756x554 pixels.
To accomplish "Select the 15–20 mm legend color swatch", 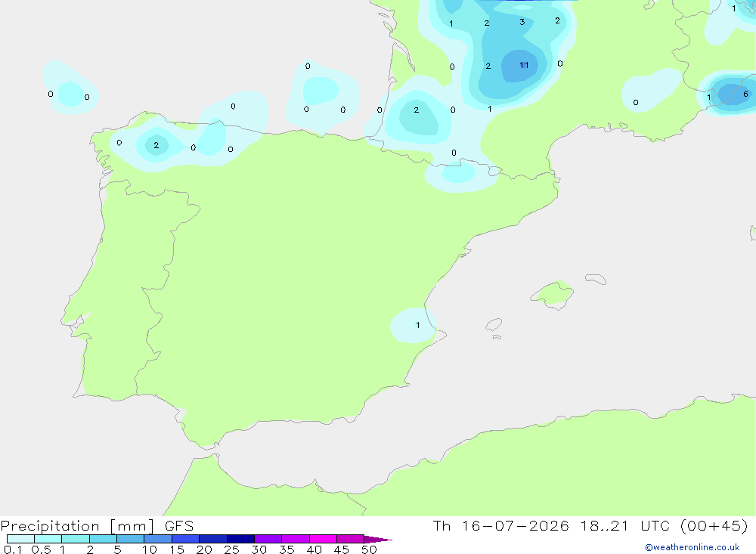I will click(186, 539).
